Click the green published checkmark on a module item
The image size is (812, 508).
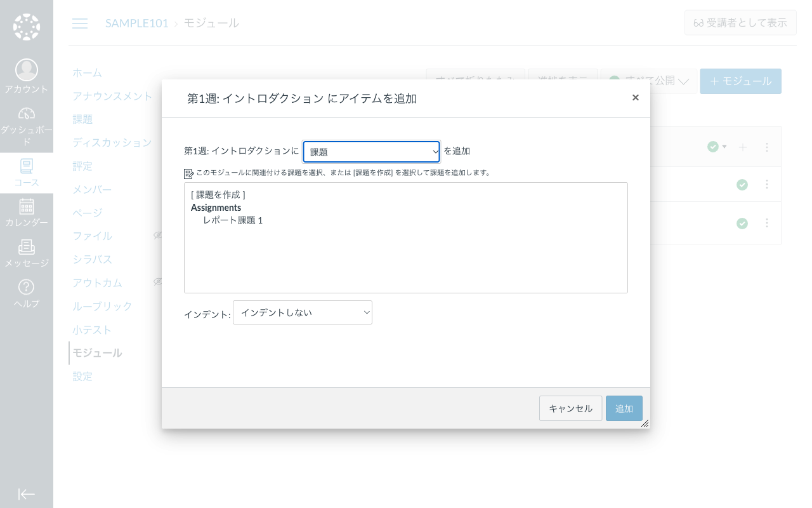[x=742, y=185]
